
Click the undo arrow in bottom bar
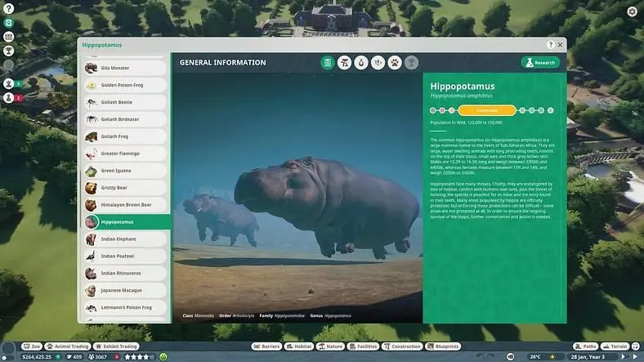click(x=479, y=357)
